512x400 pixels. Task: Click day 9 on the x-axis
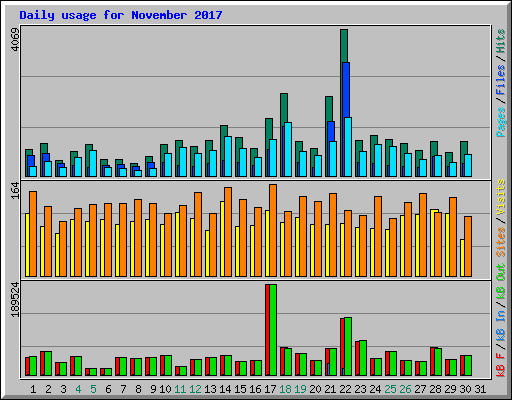tap(153, 389)
